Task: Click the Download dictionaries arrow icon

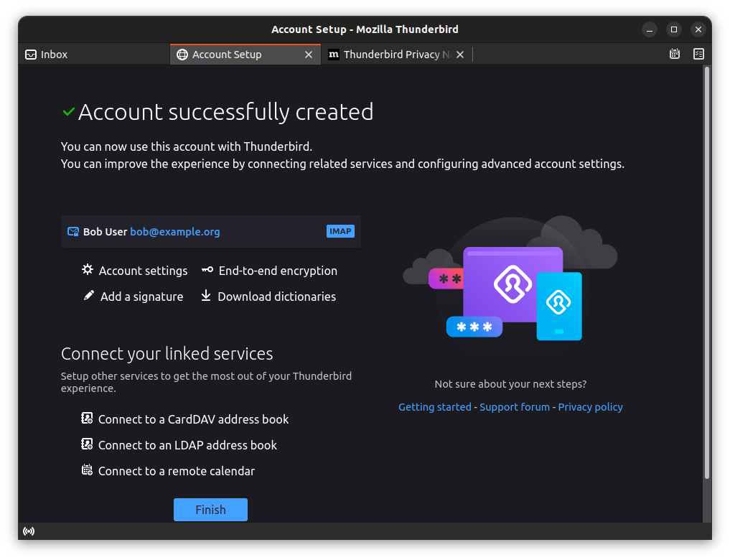Action: click(206, 296)
